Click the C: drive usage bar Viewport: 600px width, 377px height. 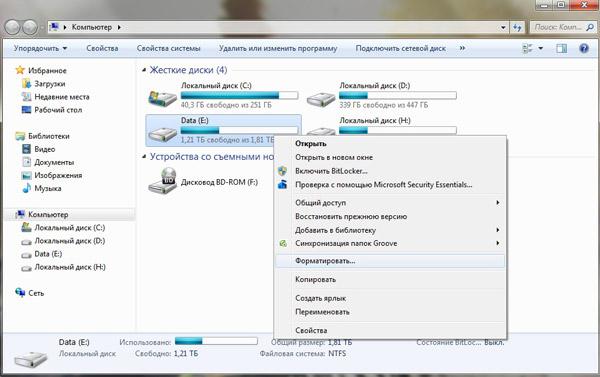point(239,95)
